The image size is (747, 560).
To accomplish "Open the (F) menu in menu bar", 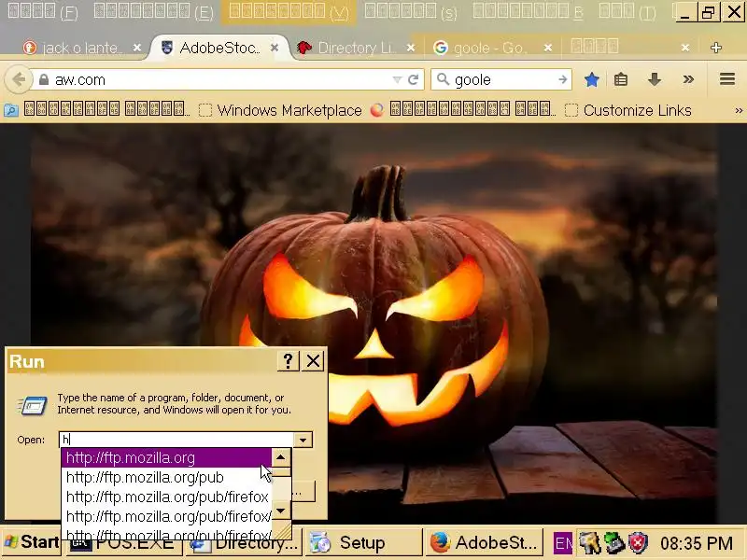I will pos(43,11).
